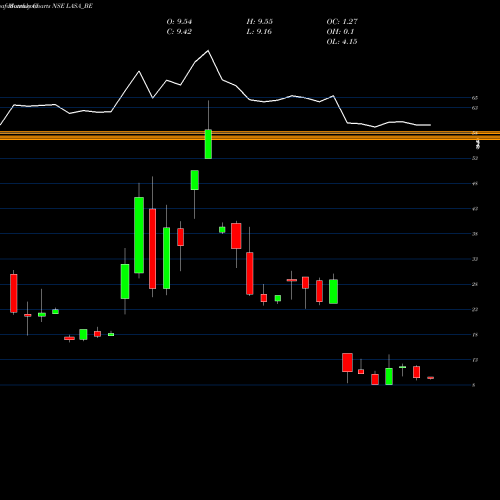500x500 pixels.
Task: Click the 'H: 9.55' high value
Action: 259,22
